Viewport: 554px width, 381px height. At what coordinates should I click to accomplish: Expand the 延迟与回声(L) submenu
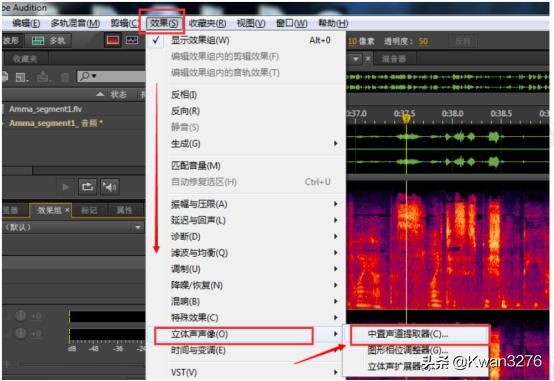[x=246, y=220]
